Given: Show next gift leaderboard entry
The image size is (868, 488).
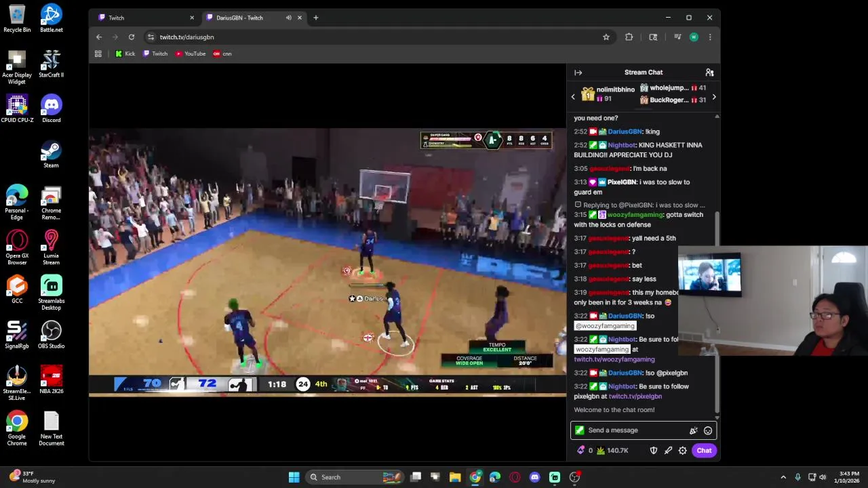Looking at the screenshot, I should pos(713,97).
